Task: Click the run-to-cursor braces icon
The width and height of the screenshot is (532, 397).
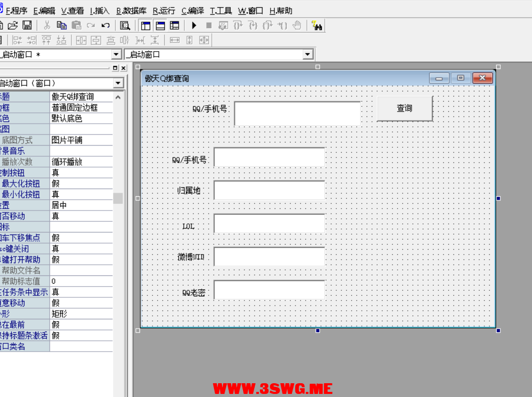Action: point(282,26)
